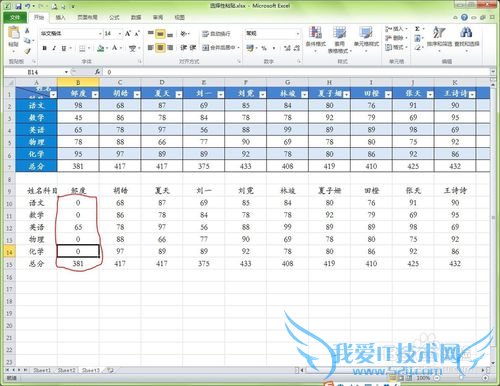The width and height of the screenshot is (500, 386).
Task: Click the Format Painter brush icon
Action: (27, 50)
